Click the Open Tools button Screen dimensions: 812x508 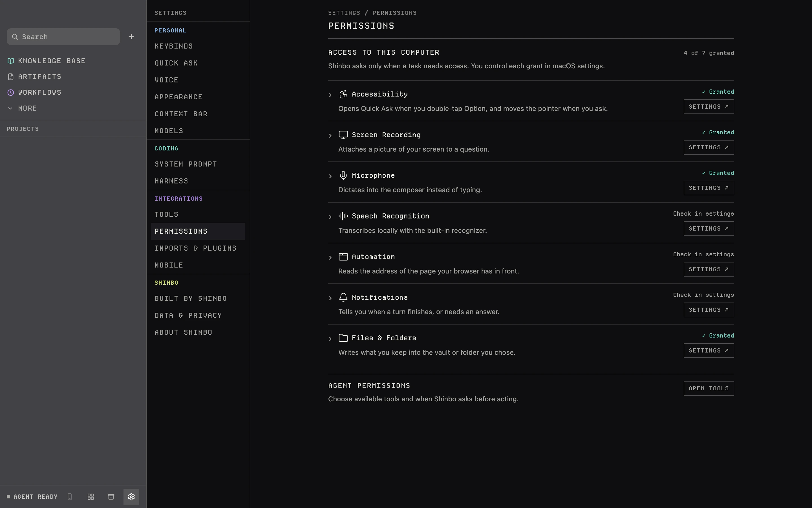(709, 388)
